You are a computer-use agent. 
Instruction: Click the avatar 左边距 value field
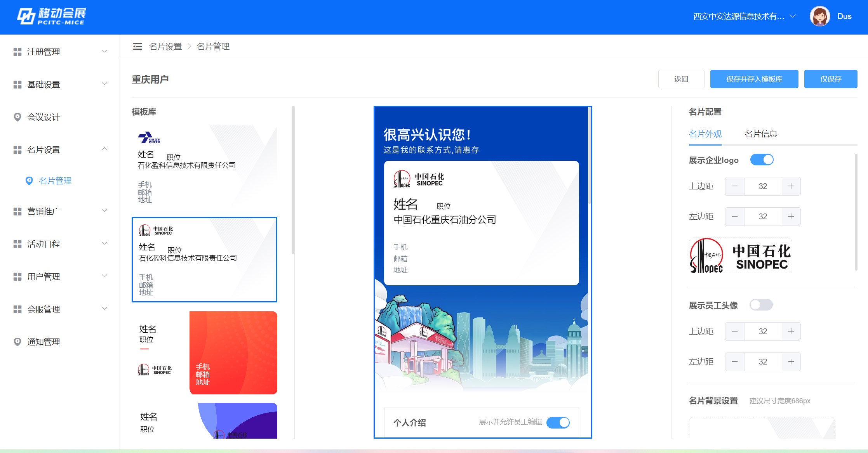point(763,362)
